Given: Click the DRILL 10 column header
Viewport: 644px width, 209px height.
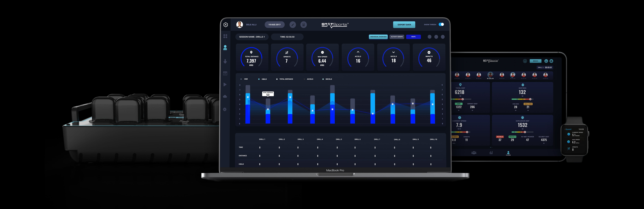Looking at the screenshot, I should [433, 139].
